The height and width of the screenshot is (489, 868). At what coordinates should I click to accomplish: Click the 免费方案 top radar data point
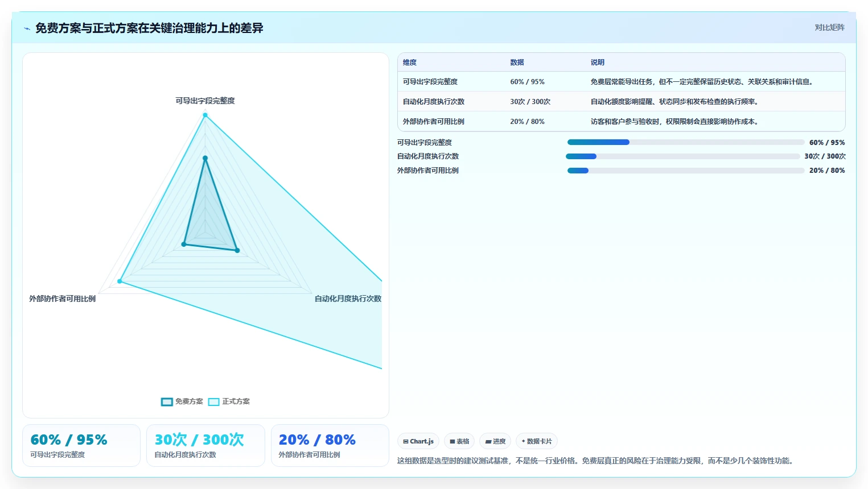[x=205, y=158]
